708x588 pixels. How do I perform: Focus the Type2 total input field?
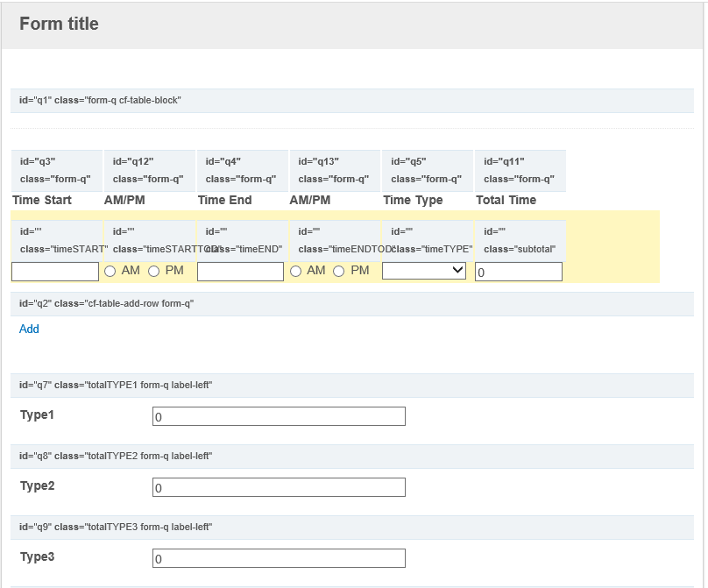tap(279, 487)
